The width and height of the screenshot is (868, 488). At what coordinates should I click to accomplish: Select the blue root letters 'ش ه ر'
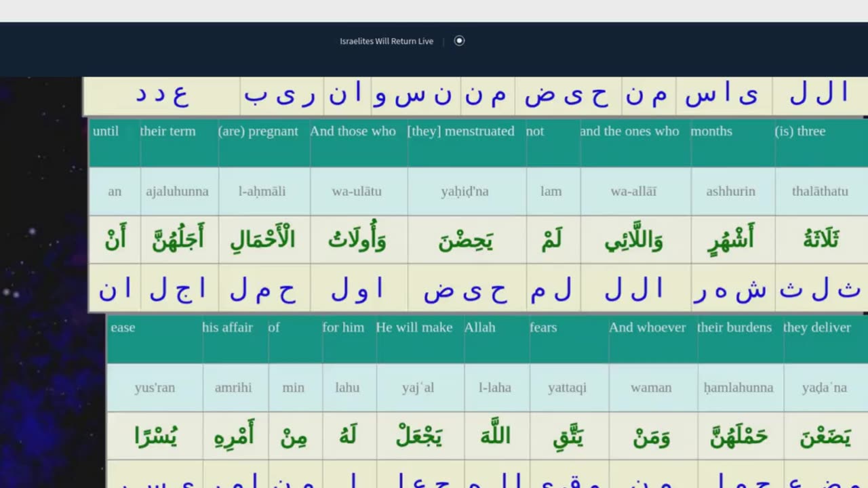coord(731,291)
